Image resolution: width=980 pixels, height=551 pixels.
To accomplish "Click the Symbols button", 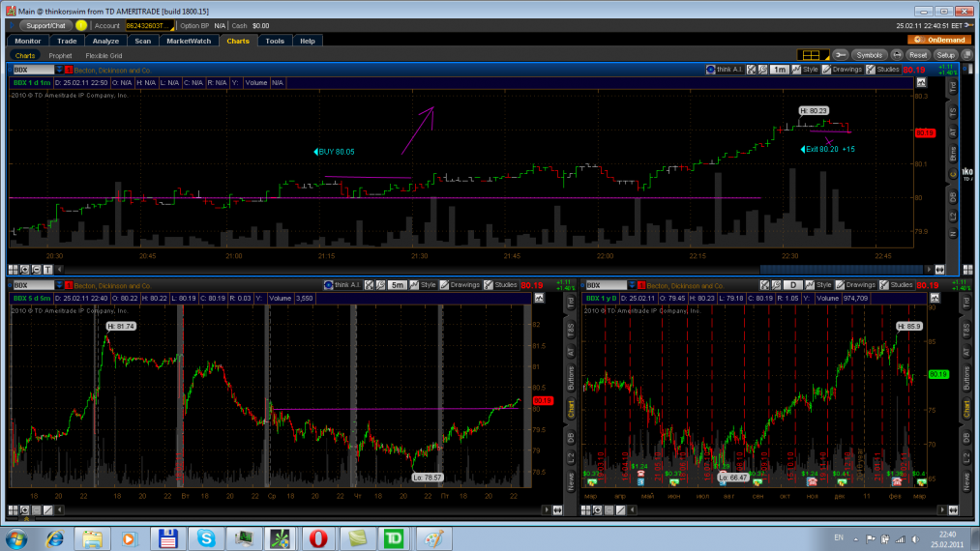I will (869, 55).
